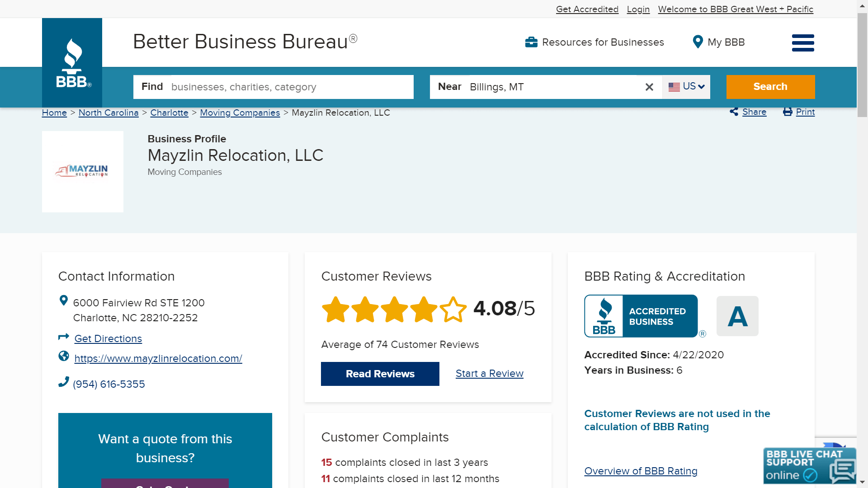The image size is (868, 488).
Task: Click the Find businesses input field
Action: 274,87
